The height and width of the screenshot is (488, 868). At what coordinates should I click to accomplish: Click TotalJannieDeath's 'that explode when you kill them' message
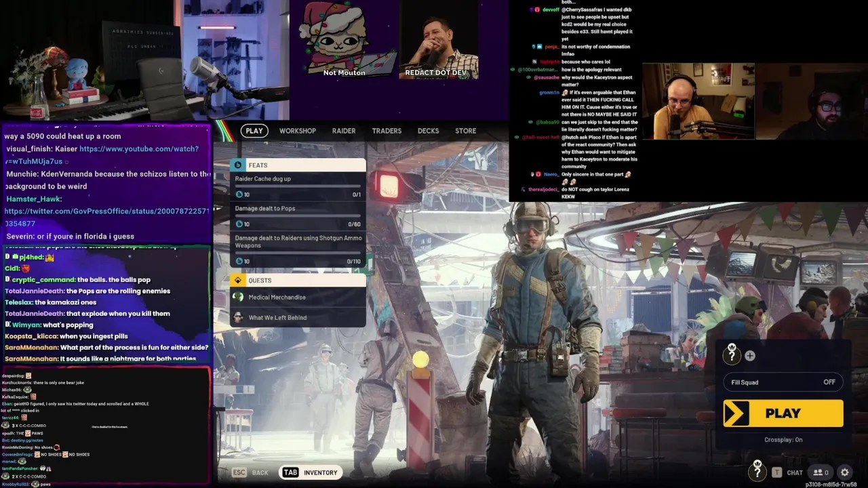pyautogui.click(x=87, y=314)
